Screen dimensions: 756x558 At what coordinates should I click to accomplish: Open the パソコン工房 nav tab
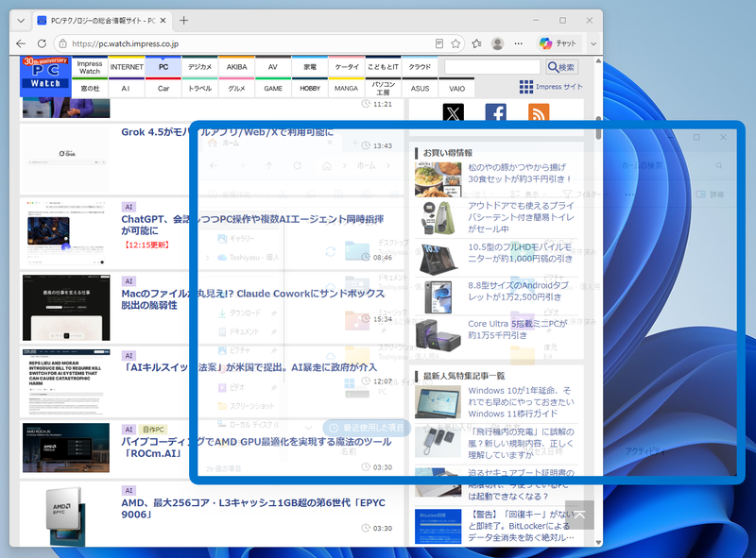[x=384, y=88]
